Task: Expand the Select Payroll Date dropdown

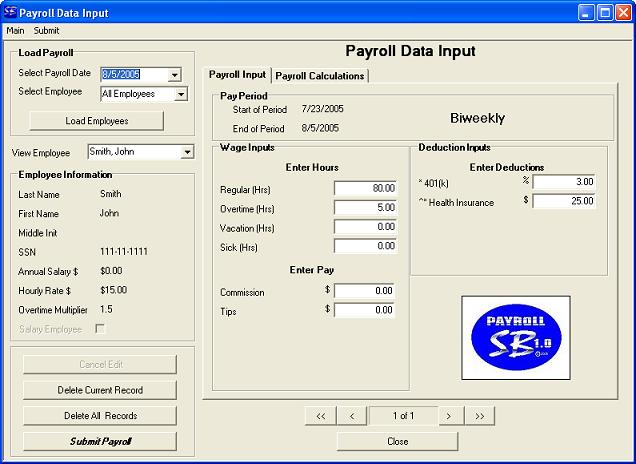Action: pyautogui.click(x=175, y=74)
